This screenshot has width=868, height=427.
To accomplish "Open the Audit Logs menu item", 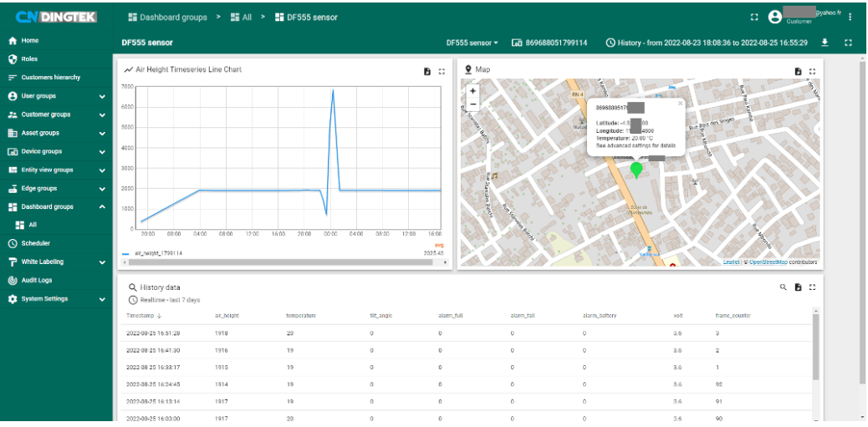I will tap(38, 280).
